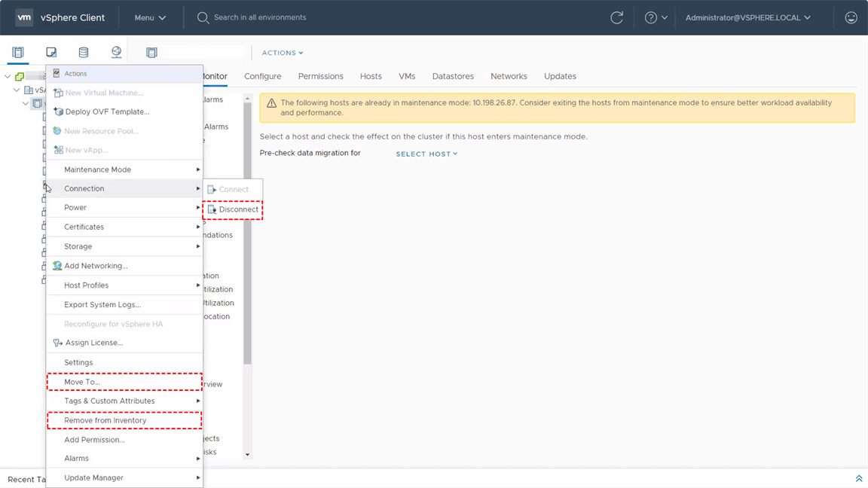Click the vSphere vm logo
868x488 pixels.
(x=24, y=17)
